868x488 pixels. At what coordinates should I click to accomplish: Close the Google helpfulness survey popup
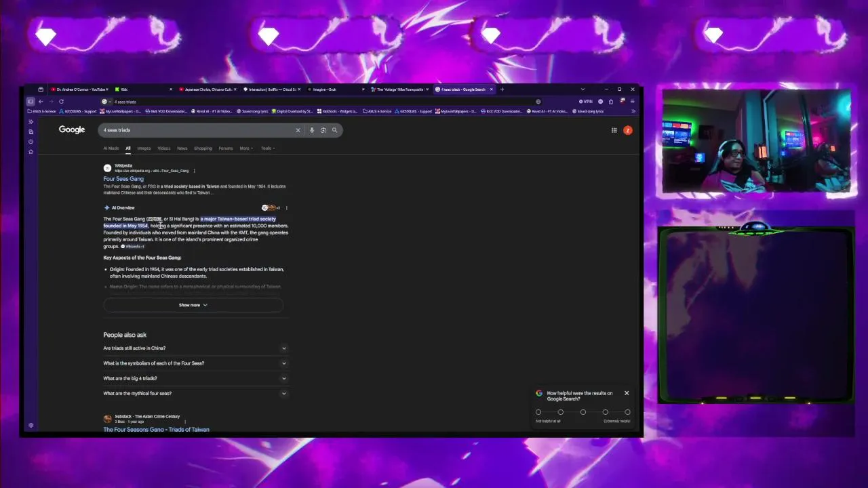click(x=627, y=393)
